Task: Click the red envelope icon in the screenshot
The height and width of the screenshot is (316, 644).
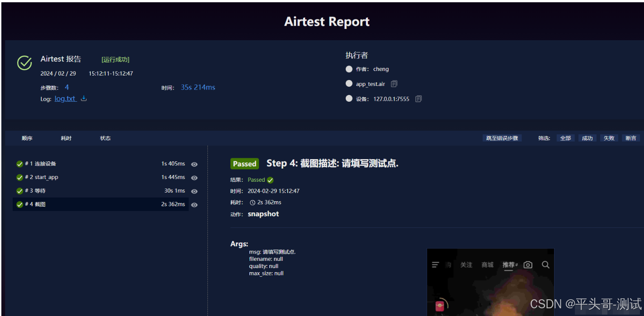Action: click(439, 307)
